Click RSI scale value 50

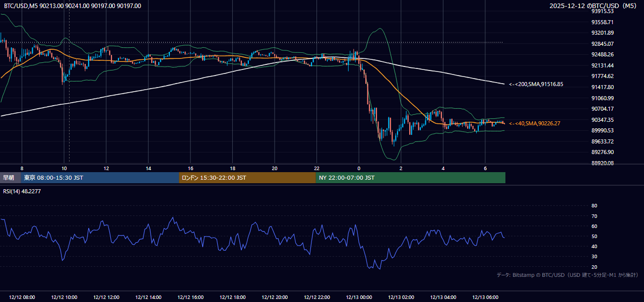click(594, 237)
